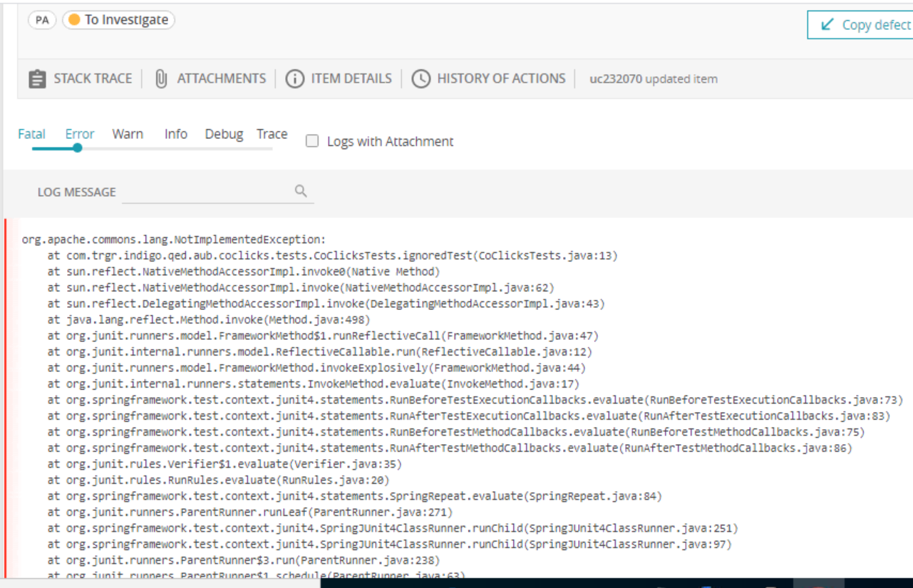Click the ParentRunner.runLeaf stack line
The width and height of the screenshot is (913, 588).
coord(250,512)
